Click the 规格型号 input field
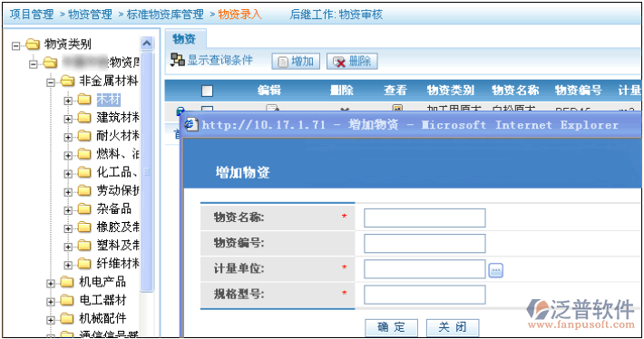Screen dimensions: 644x339 (x=424, y=295)
